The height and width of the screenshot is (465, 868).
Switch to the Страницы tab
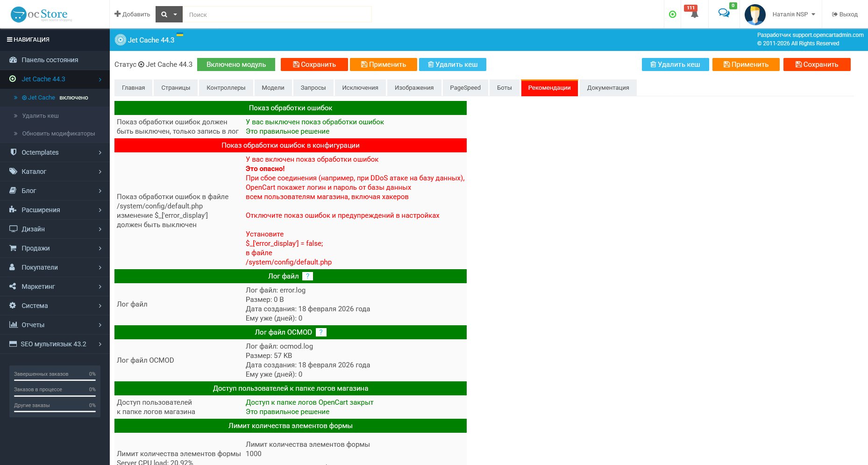coord(176,88)
